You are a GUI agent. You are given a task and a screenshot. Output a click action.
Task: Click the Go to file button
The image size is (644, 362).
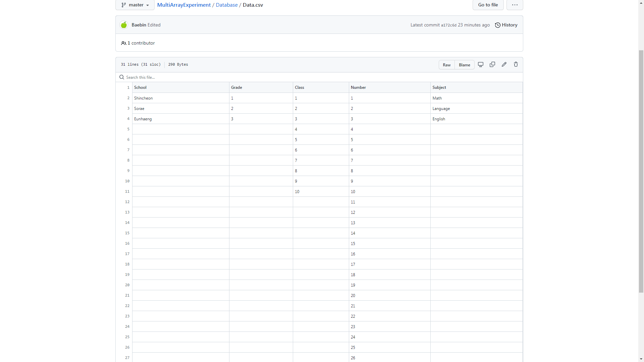[488, 5]
